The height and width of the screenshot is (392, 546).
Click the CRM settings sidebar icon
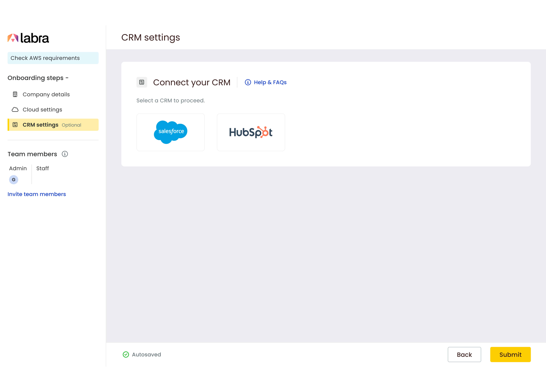(15, 125)
